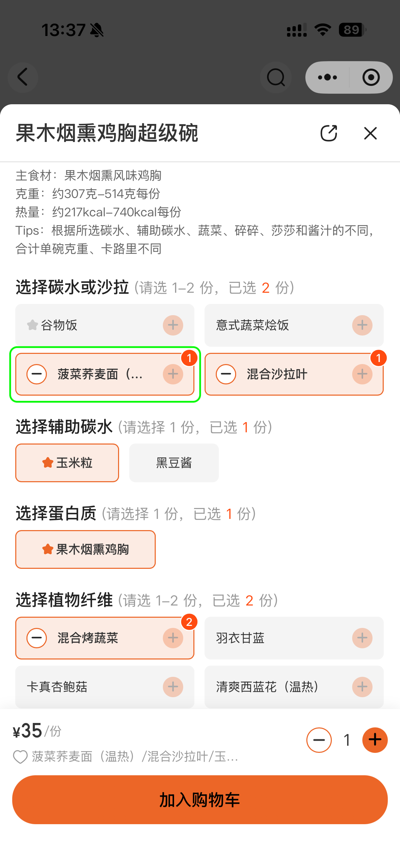Screen dimensions: 400x868
Task: Add one 谷物饭 with plus icon
Action: 173,325
